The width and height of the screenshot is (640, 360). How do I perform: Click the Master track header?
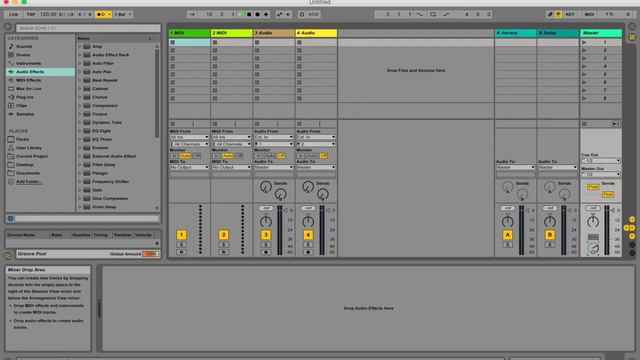601,33
